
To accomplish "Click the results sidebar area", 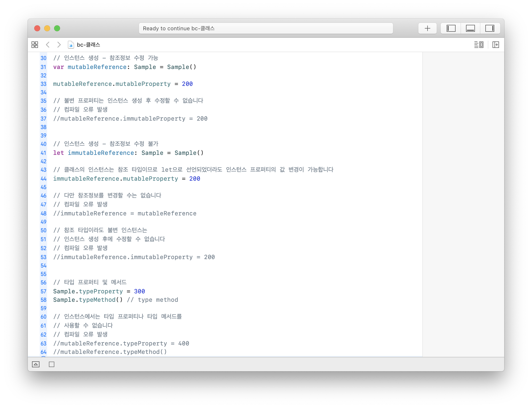I will (x=463, y=204).
